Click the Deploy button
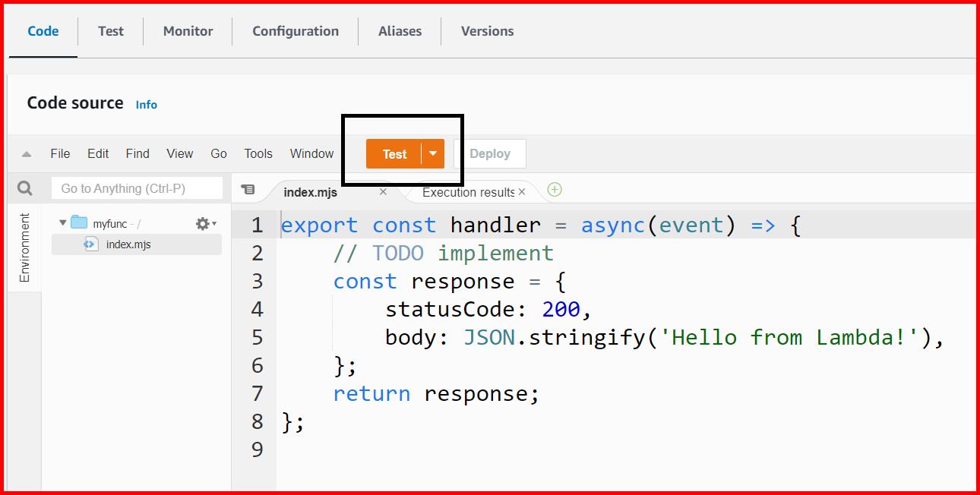Viewport: 980px width, 495px height. tap(489, 153)
